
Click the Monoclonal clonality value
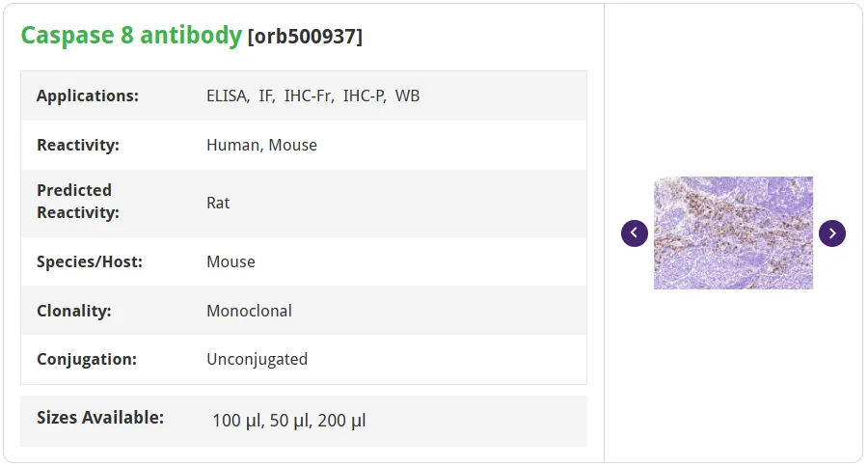click(249, 311)
